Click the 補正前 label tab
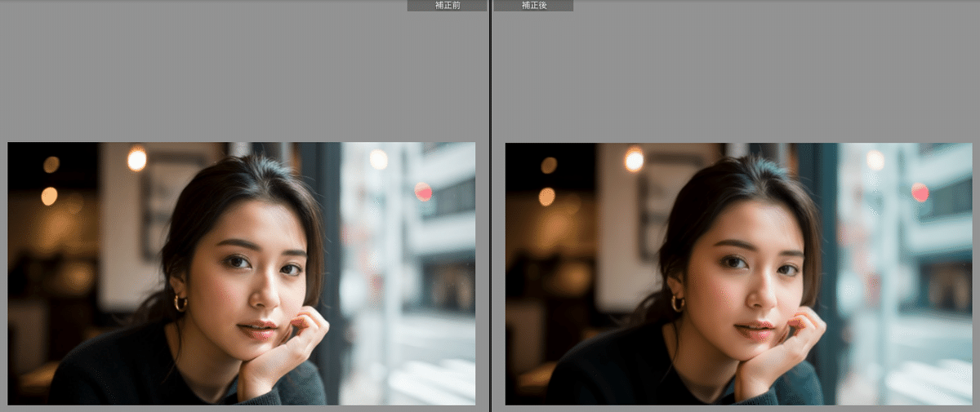 click(447, 6)
